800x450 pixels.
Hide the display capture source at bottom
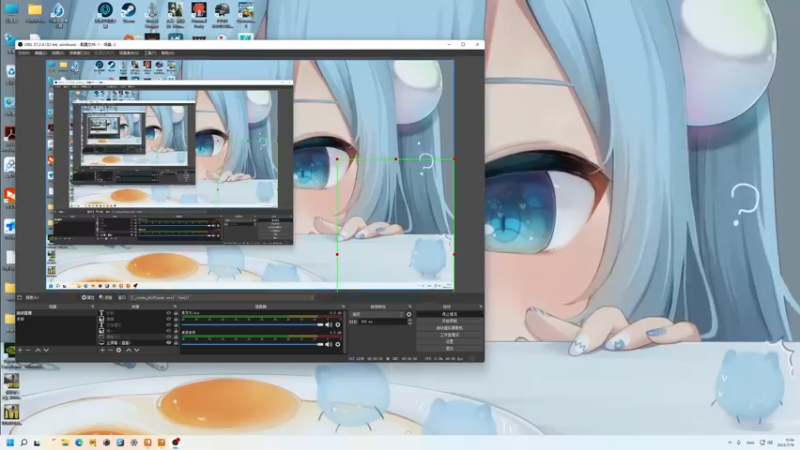click(169, 343)
